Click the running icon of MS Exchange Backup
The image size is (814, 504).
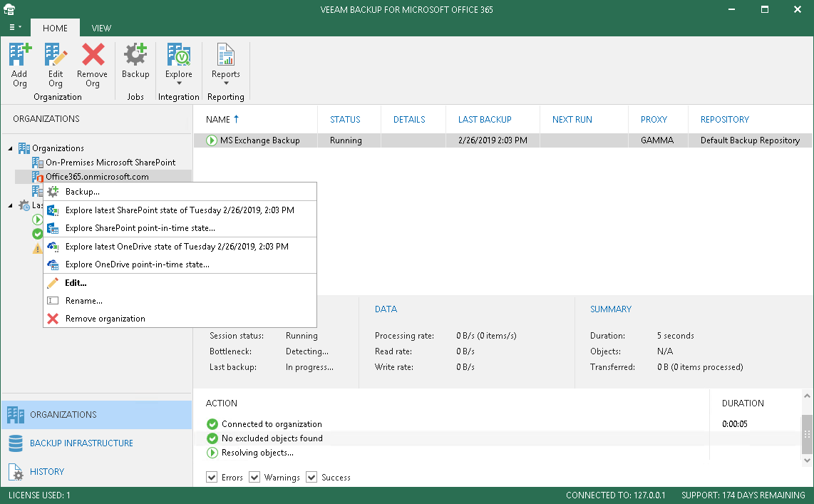(x=211, y=140)
